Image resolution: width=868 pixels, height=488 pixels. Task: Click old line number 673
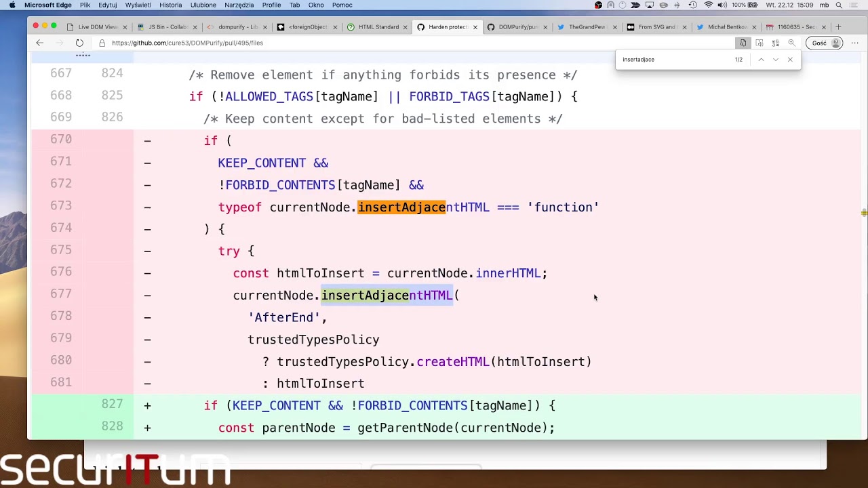coord(60,205)
